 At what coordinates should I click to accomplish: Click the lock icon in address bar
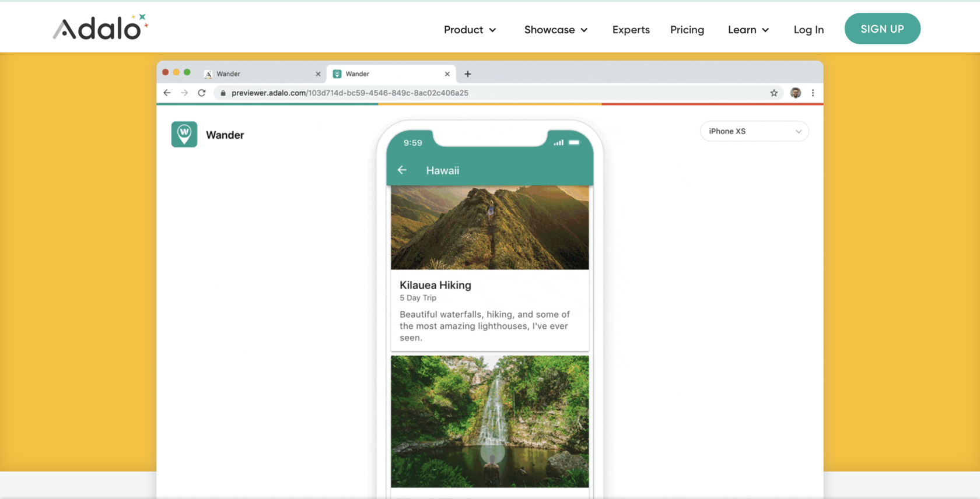click(223, 93)
